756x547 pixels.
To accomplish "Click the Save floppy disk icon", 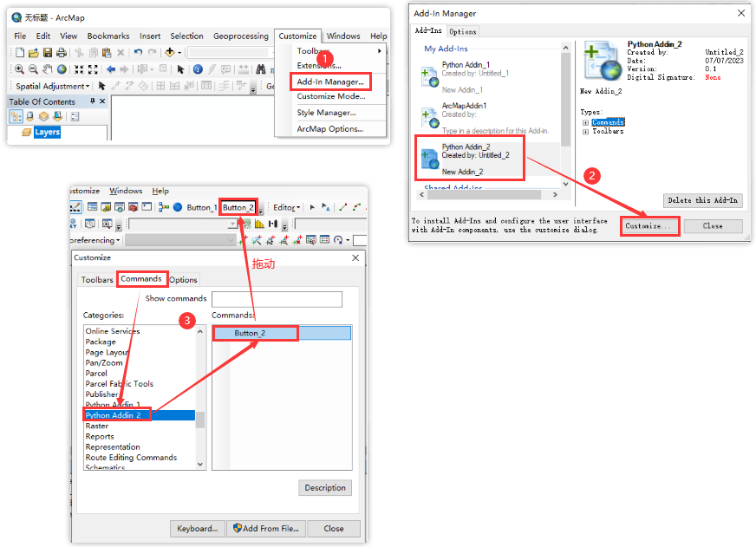I will (x=47, y=53).
